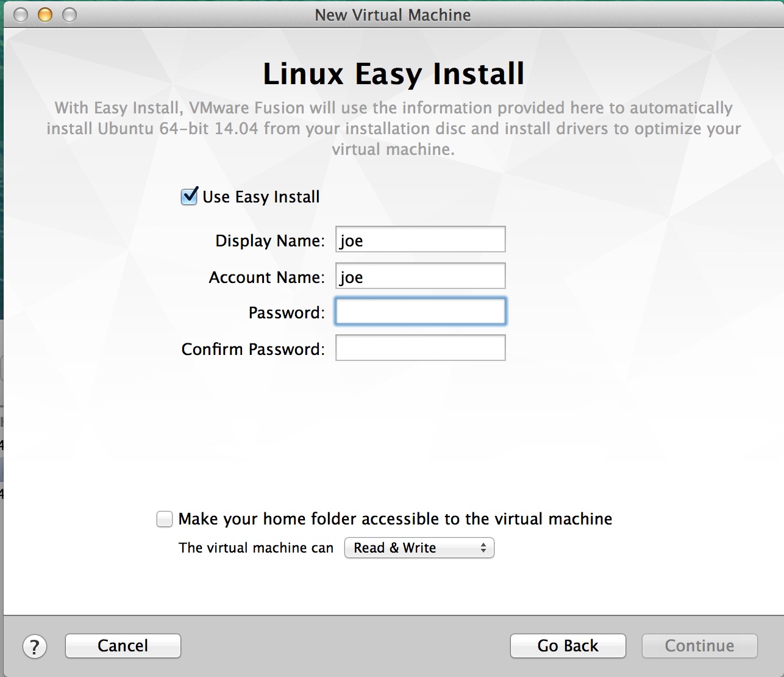Image resolution: width=784 pixels, height=677 pixels.
Task: Click the grayed-out Continue button
Action: pos(699,646)
